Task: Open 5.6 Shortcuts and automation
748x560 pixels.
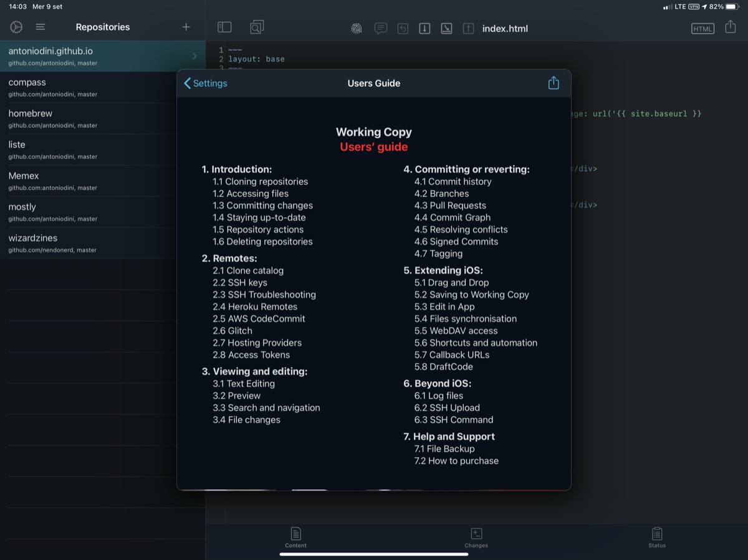Action: pos(476,343)
